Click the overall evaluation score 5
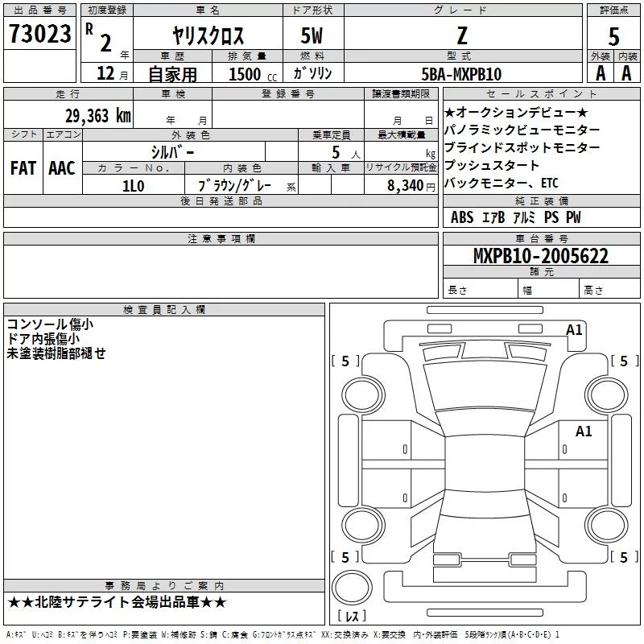The width and height of the screenshot is (644, 644). coord(613,35)
